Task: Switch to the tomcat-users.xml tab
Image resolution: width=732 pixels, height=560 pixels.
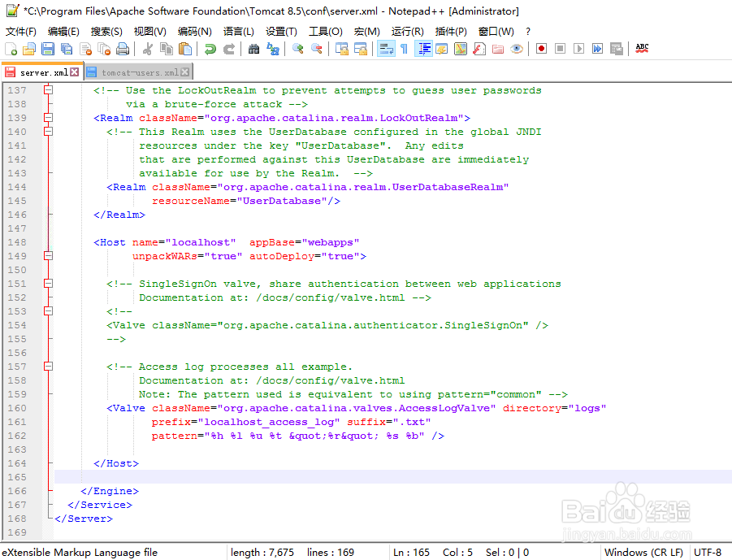Action: tap(140, 72)
